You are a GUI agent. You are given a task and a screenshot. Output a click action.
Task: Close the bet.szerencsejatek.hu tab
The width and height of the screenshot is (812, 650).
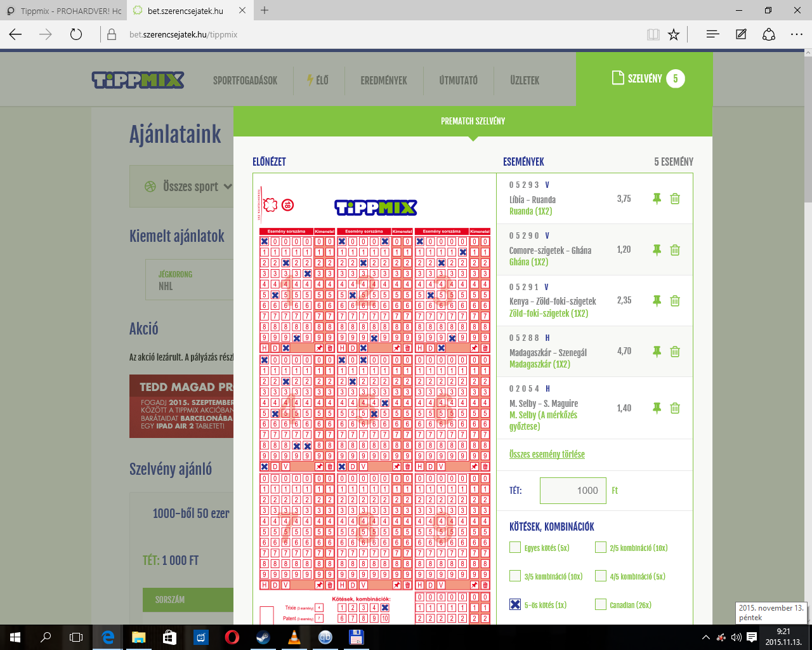click(242, 11)
